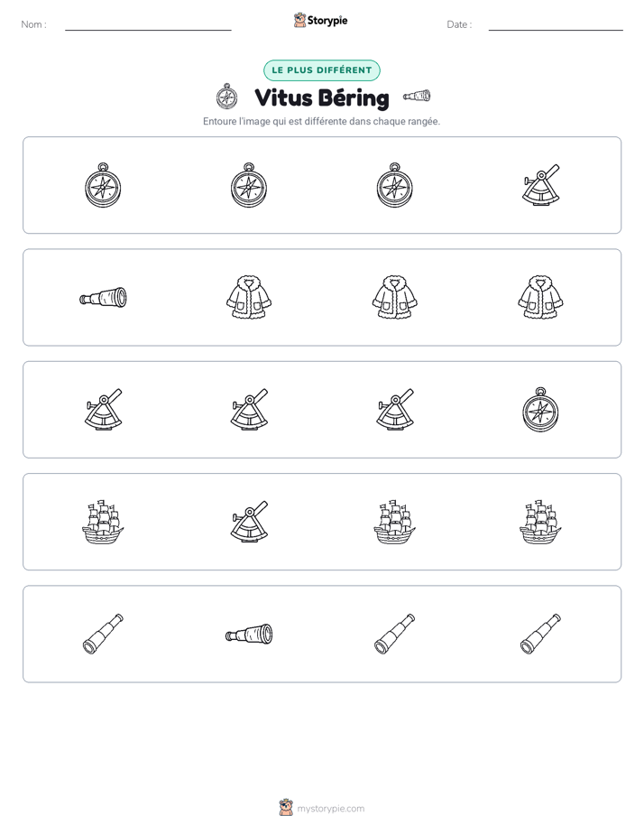Click the bear mascot icon in the footer
Screen dimensions: 644x834
point(286,808)
